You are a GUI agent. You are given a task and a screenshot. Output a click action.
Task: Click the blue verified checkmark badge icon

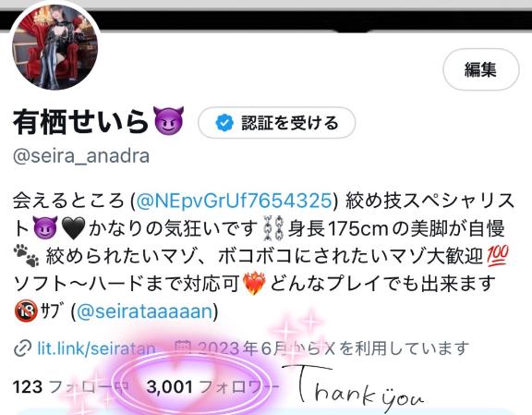224,123
